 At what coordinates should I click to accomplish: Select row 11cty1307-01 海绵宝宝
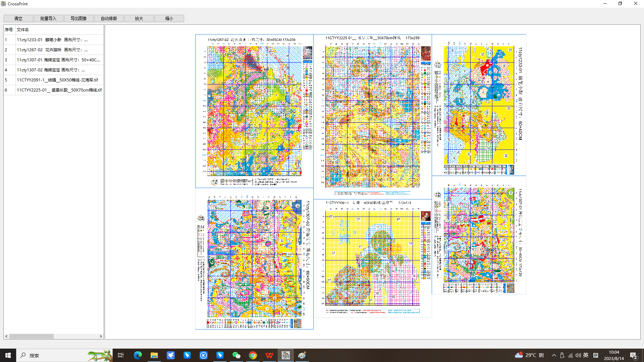(x=54, y=60)
